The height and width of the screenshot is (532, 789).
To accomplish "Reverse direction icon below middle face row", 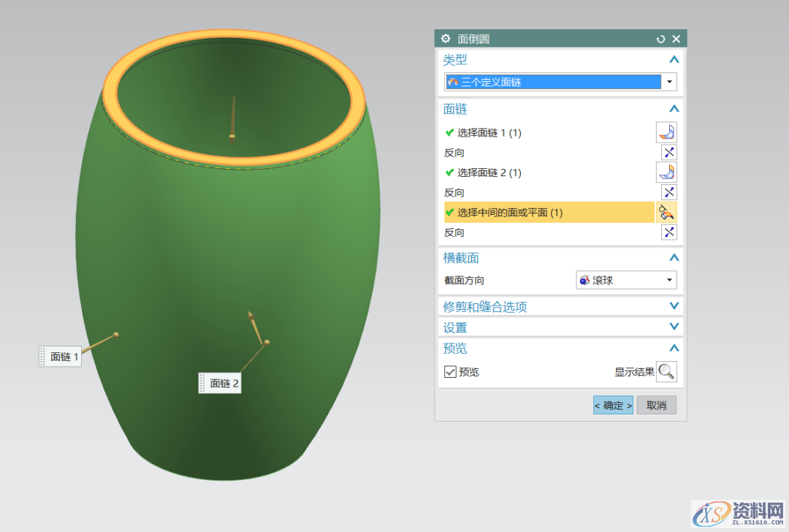I will tap(668, 232).
